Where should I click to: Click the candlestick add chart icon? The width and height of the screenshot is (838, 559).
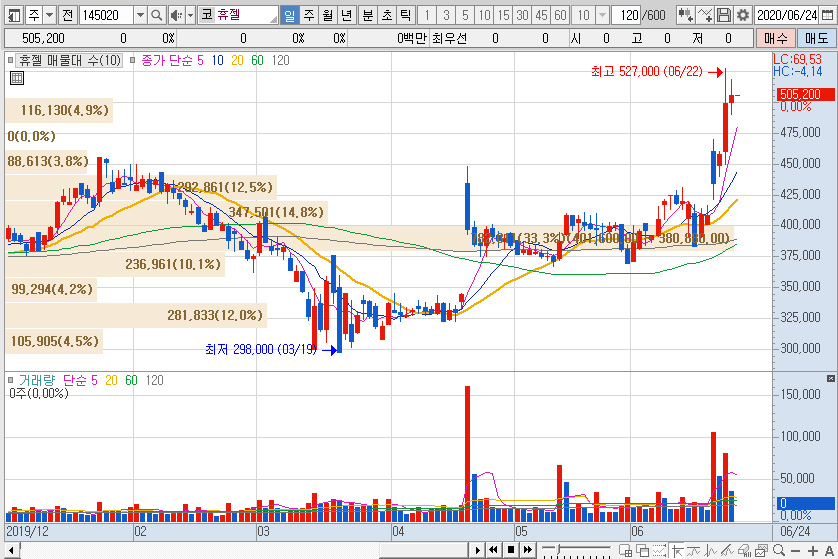tap(686, 15)
